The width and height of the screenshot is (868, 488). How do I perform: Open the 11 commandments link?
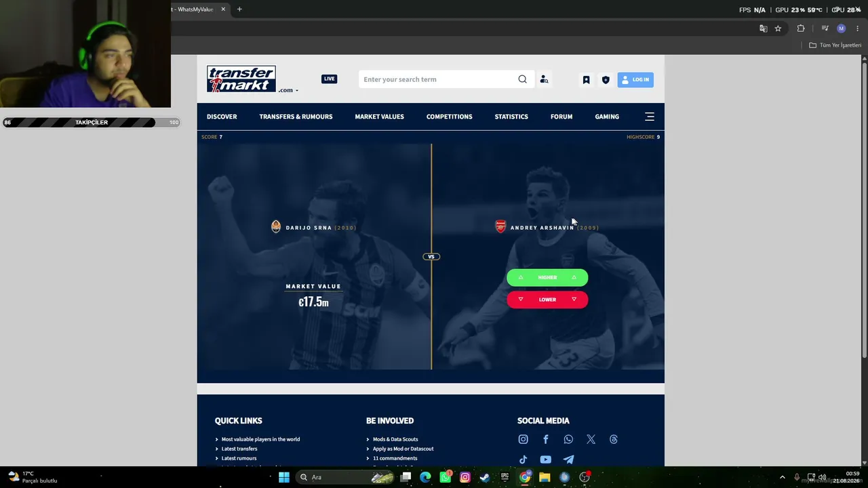click(x=395, y=458)
